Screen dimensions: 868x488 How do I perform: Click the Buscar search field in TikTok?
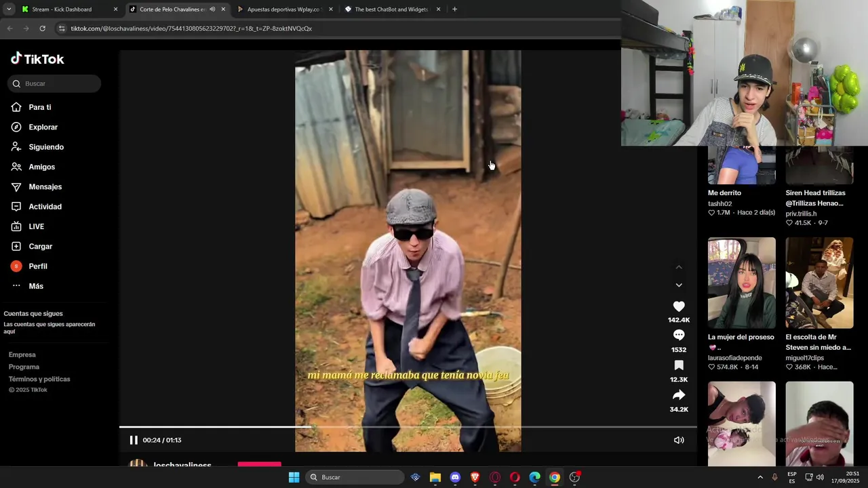pyautogui.click(x=54, y=83)
